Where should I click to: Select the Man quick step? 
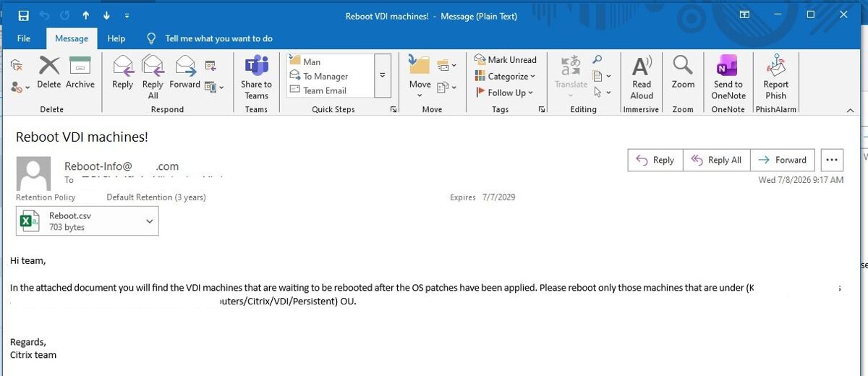tap(331, 61)
